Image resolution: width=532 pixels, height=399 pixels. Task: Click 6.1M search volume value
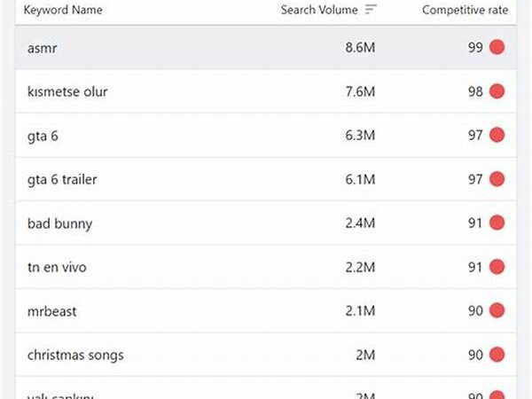click(x=360, y=179)
